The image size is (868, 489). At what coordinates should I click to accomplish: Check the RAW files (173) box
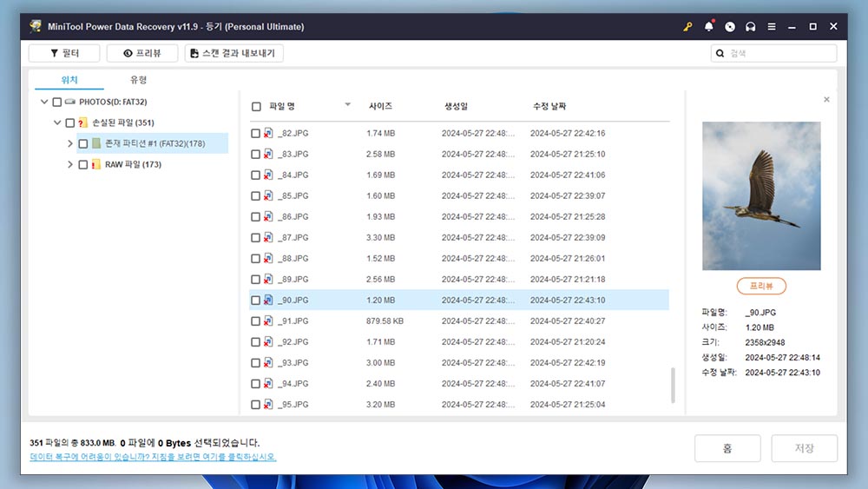(83, 164)
